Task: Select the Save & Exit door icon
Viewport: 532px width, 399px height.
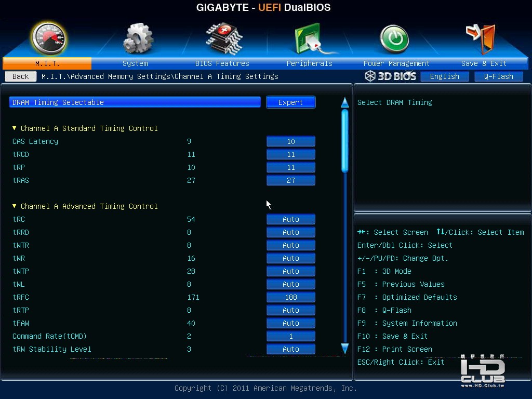Action: (x=481, y=38)
